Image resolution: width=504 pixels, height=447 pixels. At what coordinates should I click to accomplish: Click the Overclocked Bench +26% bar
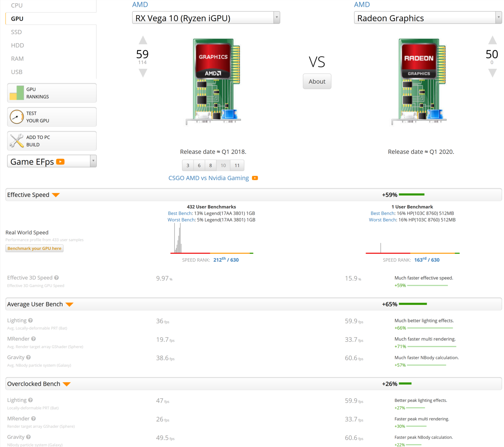[405, 383]
